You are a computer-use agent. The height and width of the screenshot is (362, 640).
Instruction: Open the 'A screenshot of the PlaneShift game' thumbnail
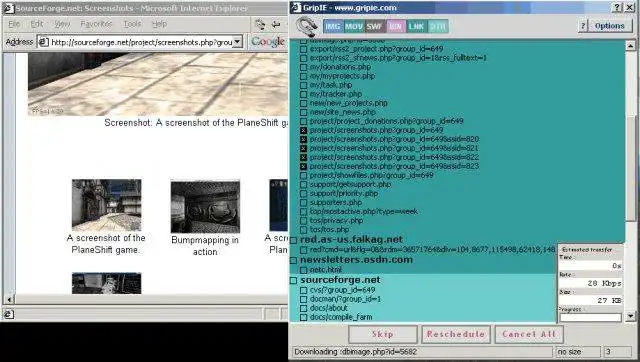click(107, 205)
